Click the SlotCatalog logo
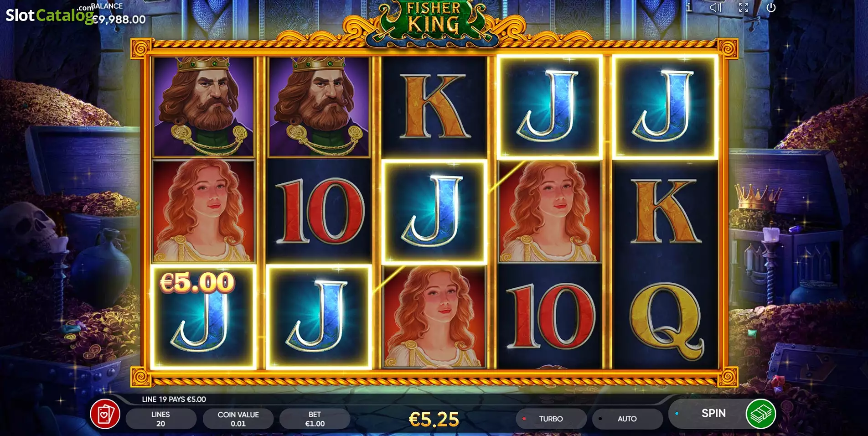 coord(49,15)
